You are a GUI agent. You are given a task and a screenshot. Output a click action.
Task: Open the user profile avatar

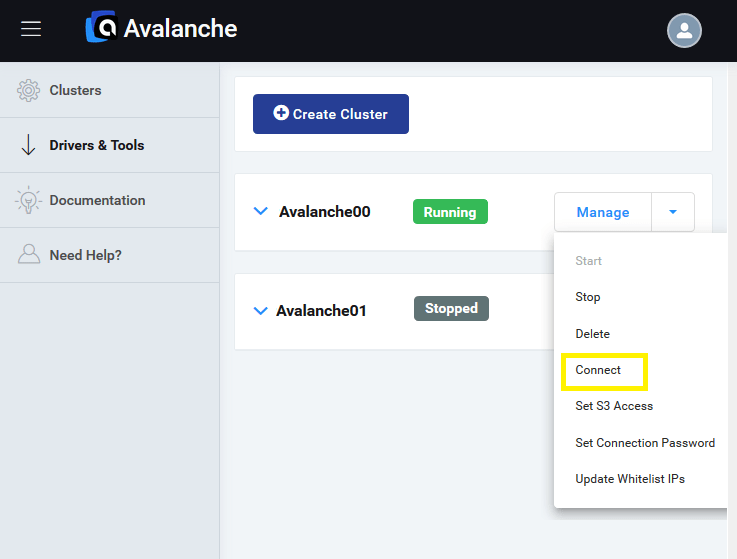tap(684, 31)
